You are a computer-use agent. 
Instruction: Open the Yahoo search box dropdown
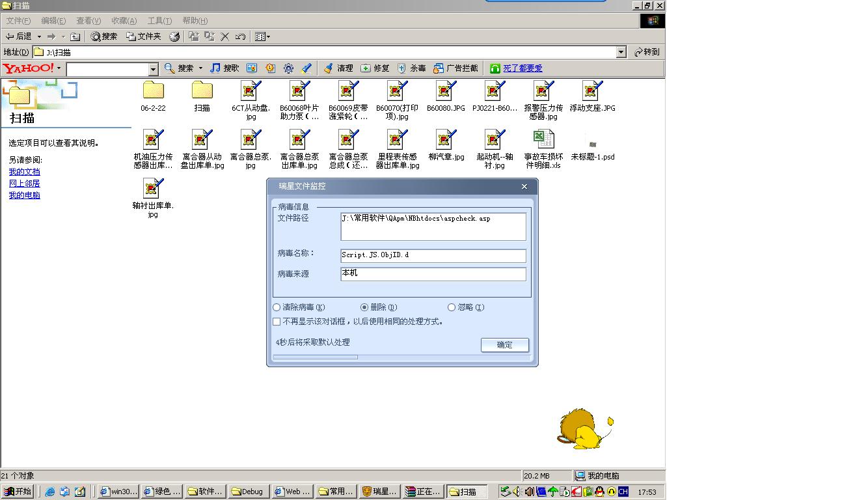click(x=154, y=69)
